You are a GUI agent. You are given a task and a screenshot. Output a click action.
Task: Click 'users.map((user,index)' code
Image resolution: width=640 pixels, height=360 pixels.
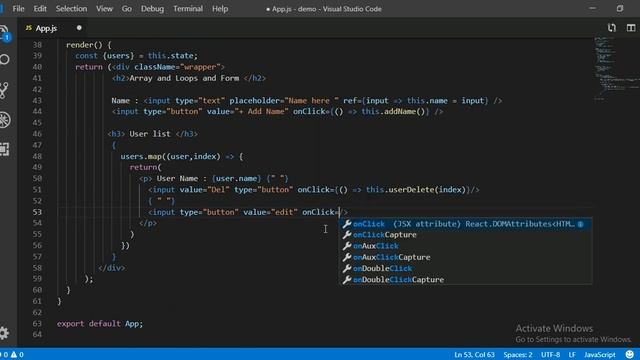tap(170, 156)
